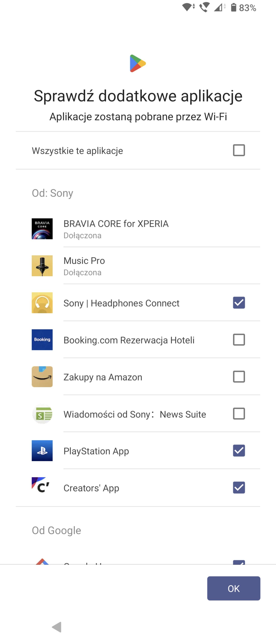Untick the Creators' App checkbox
Screen dimensions: 276x644
click(x=239, y=488)
